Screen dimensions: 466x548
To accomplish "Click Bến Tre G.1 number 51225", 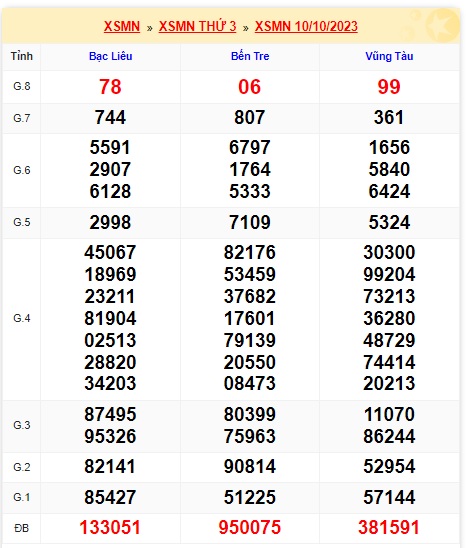I will pyautogui.click(x=250, y=497).
